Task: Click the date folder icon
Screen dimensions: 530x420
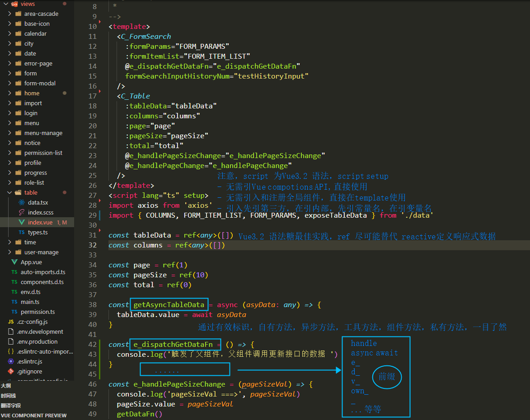Action: [x=18, y=53]
